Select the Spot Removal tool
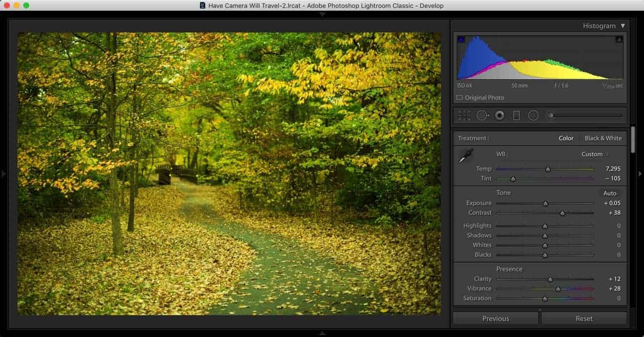 (483, 115)
